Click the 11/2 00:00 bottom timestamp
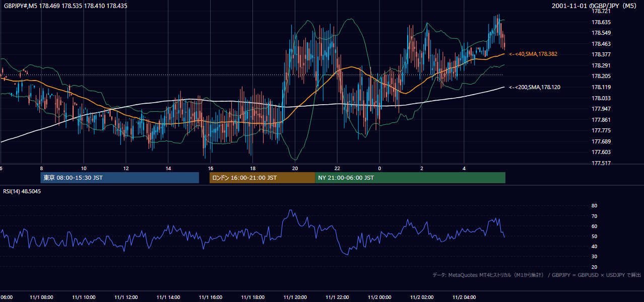 (x=379, y=297)
